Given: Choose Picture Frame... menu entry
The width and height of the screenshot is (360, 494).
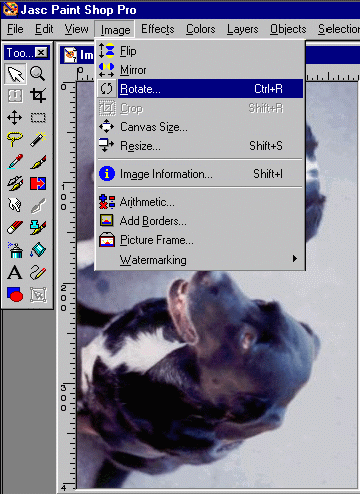Looking at the screenshot, I should coord(200,240).
